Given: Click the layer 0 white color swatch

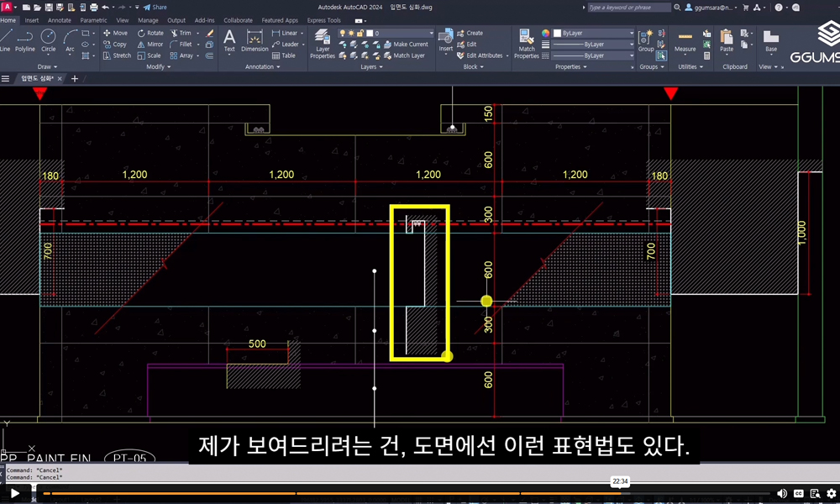Looking at the screenshot, I should point(370,34).
